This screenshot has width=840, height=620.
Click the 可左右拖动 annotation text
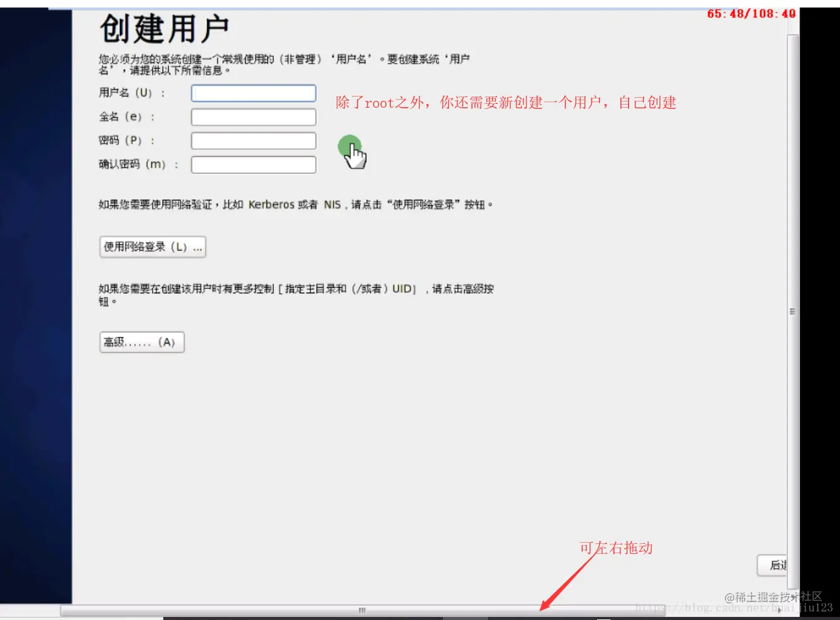(x=615, y=548)
